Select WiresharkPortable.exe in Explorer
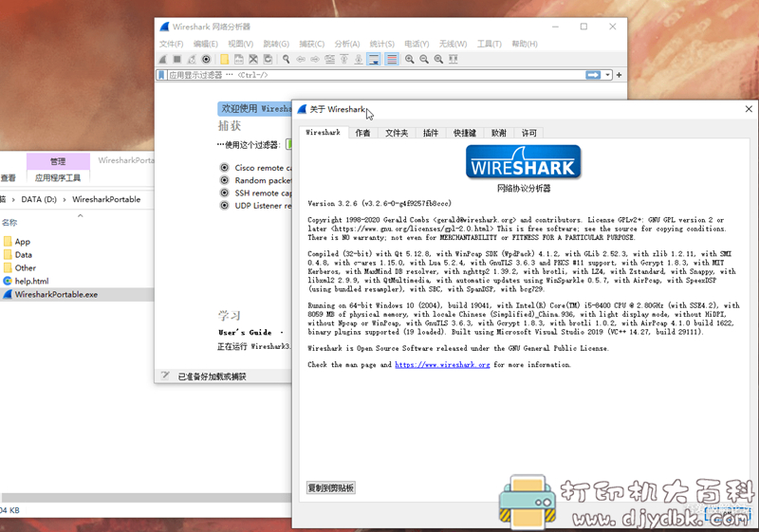The height and width of the screenshot is (532, 759). (56, 295)
